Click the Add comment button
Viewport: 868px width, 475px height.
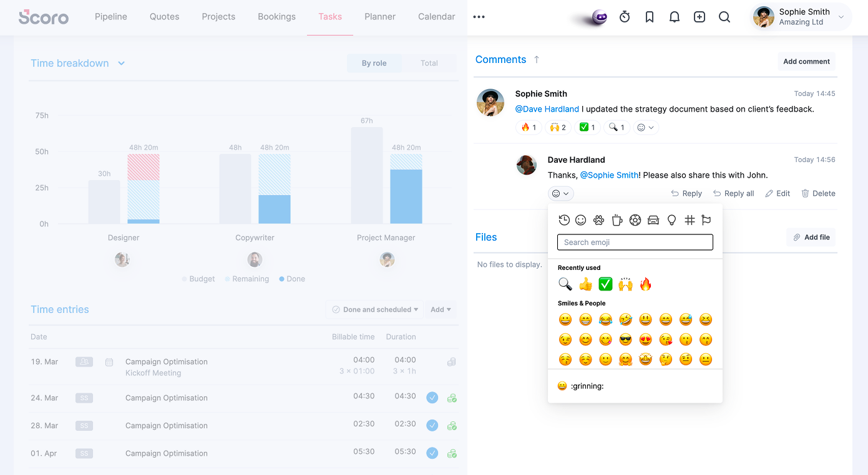click(x=806, y=62)
